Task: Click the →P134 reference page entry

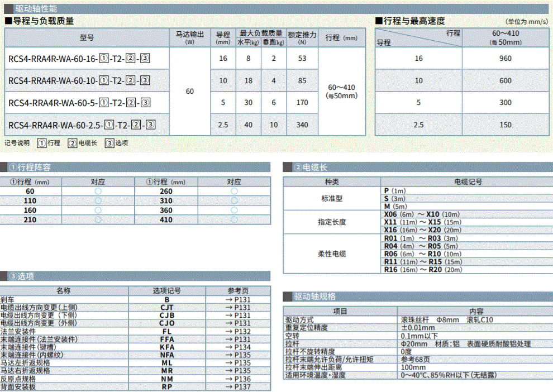Action: 238,347
